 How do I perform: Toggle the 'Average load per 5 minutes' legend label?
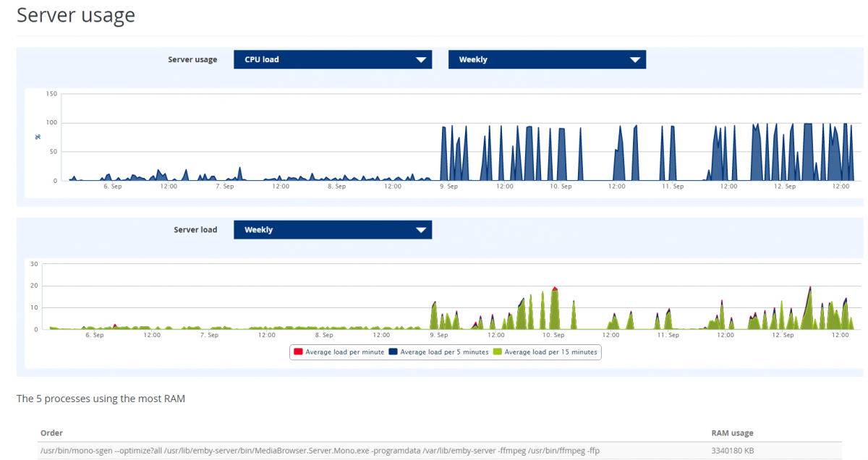444,352
